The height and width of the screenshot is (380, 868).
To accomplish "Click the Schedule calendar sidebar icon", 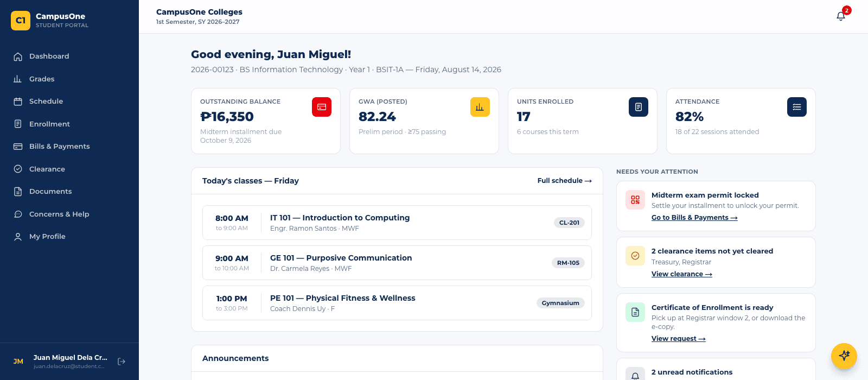I will pos(18,102).
